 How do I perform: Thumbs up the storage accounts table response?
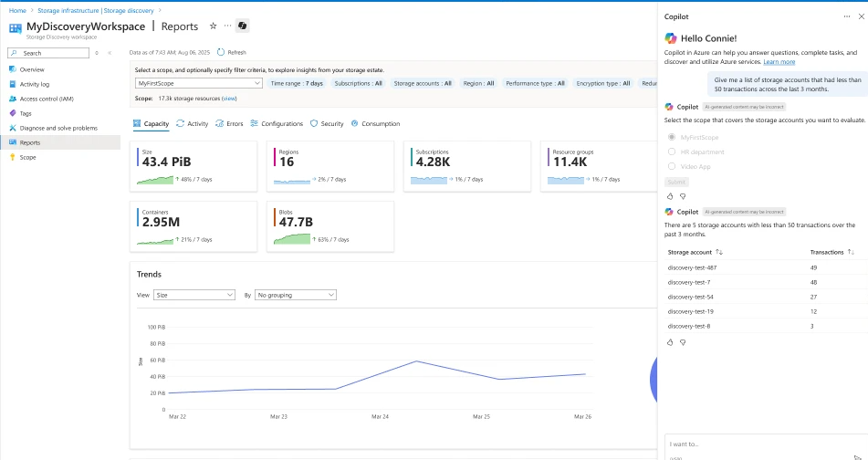point(670,342)
